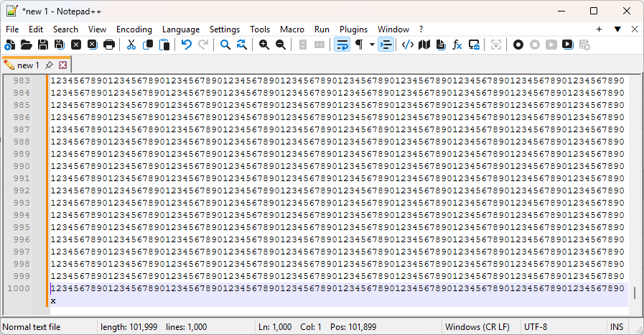Switch INS overwrite mode in status bar
Viewport: 644px width, 335px height.
[617, 326]
